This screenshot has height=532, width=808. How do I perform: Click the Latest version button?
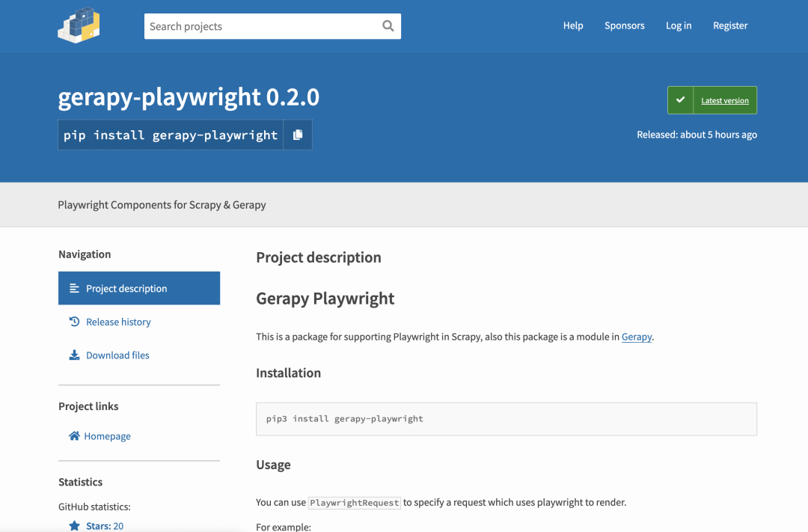click(712, 100)
